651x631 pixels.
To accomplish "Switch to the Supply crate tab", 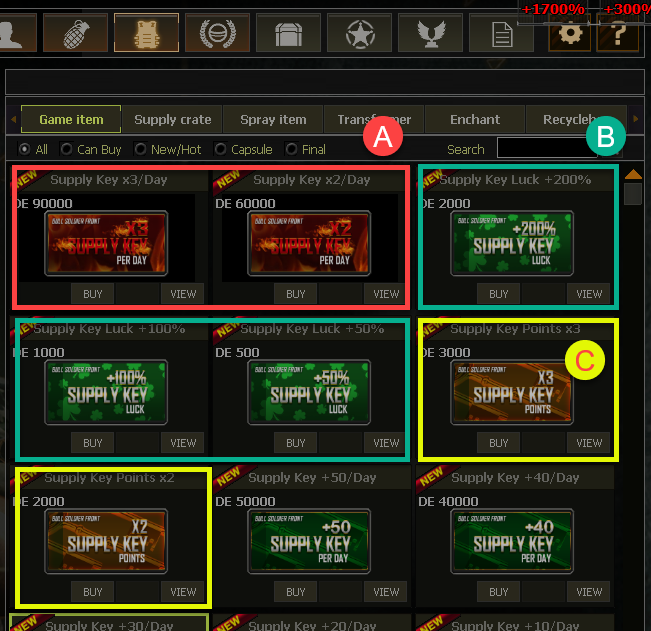I will click(x=172, y=119).
